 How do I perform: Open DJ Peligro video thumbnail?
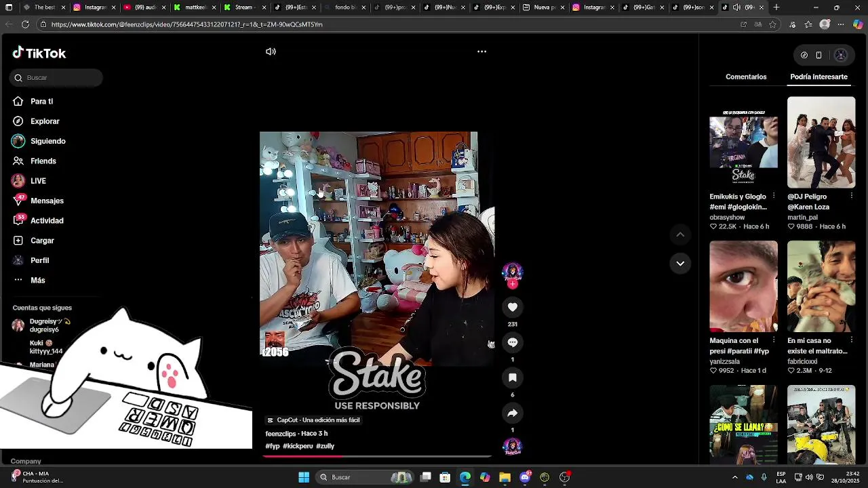coord(821,142)
